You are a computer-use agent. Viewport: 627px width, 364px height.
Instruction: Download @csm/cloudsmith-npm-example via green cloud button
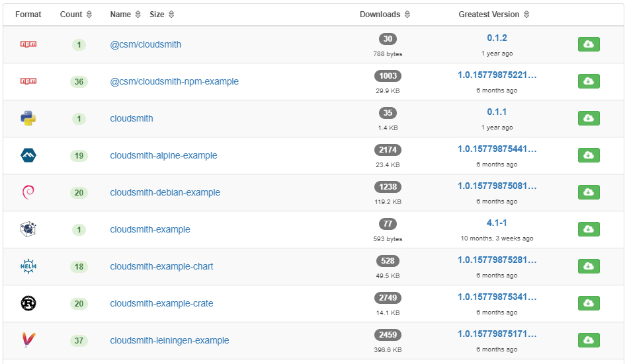point(589,81)
